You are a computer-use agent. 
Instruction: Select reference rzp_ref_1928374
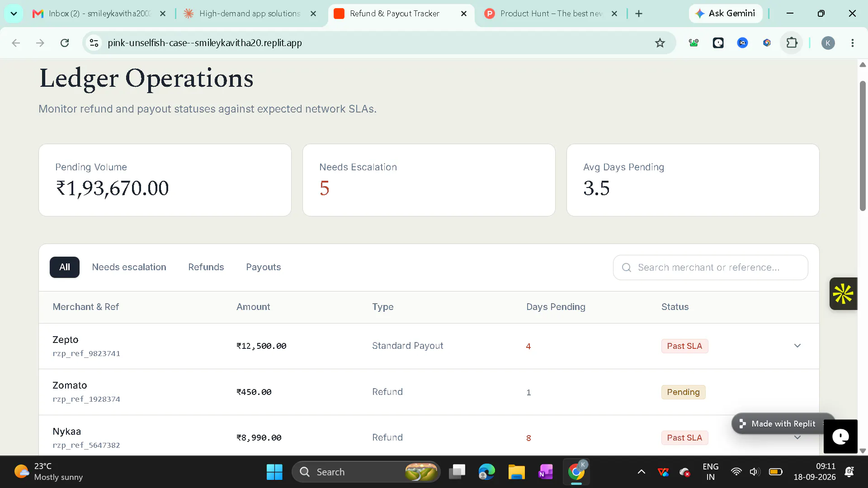[86, 399]
